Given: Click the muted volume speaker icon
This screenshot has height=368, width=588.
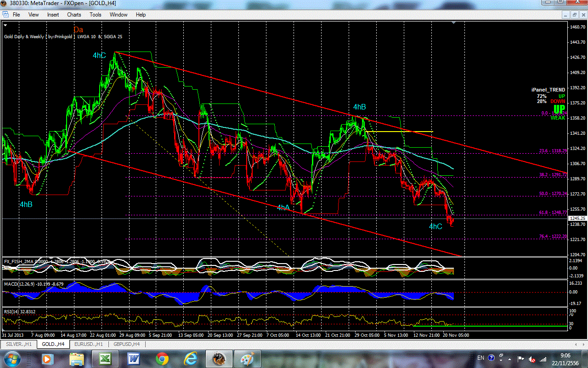Looking at the screenshot, I should [532, 358].
